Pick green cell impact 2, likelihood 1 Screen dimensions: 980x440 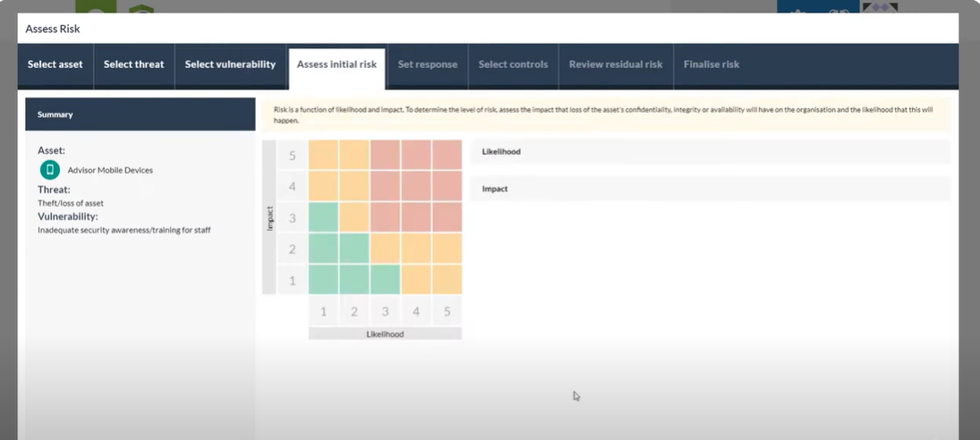pyautogui.click(x=323, y=249)
